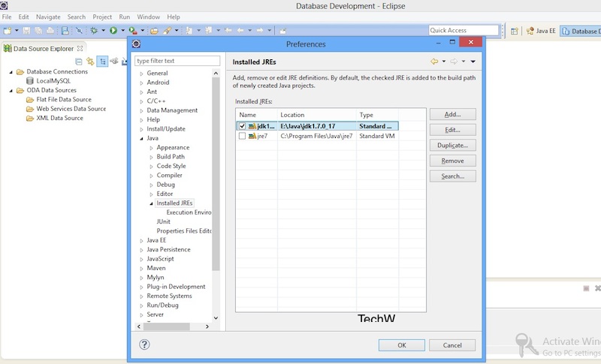Image resolution: width=601 pixels, height=364 pixels.
Task: Open the Project menu
Action: pyautogui.click(x=102, y=17)
